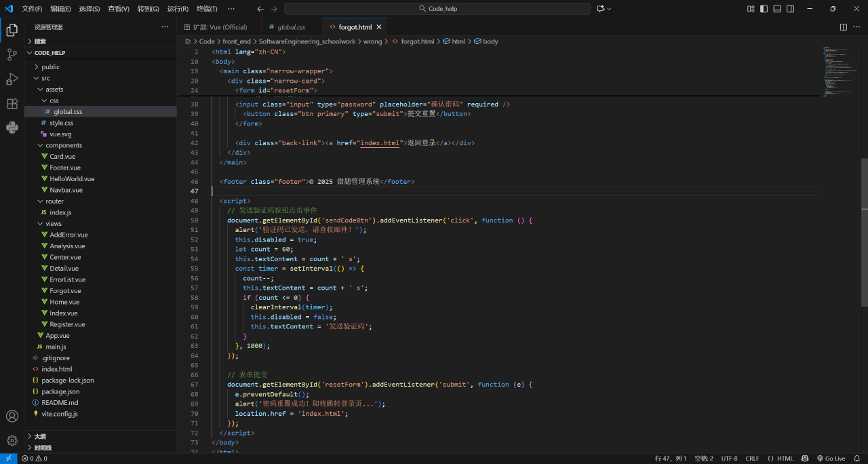The image size is (868, 464).
Task: Click the VS Code logo icon
Action: (x=9, y=9)
